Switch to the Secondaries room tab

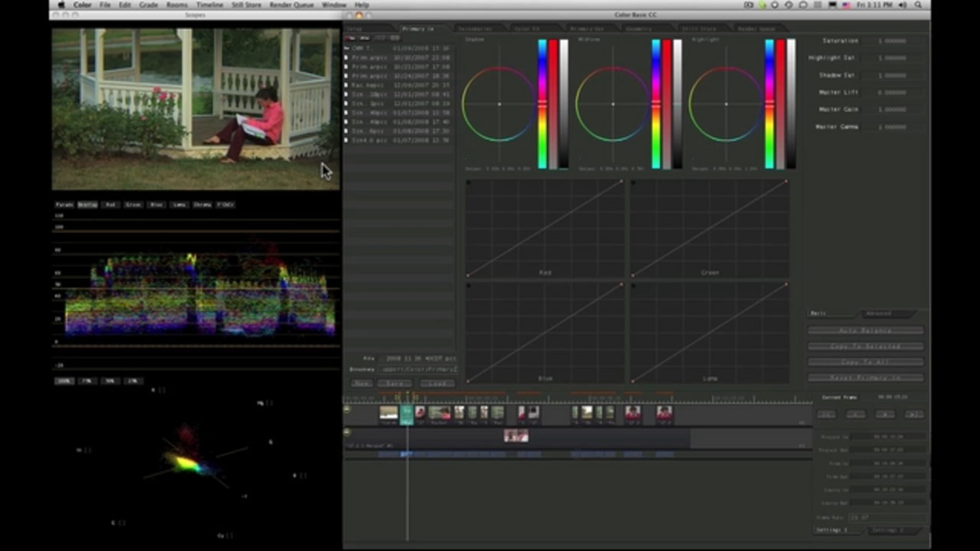point(475,29)
